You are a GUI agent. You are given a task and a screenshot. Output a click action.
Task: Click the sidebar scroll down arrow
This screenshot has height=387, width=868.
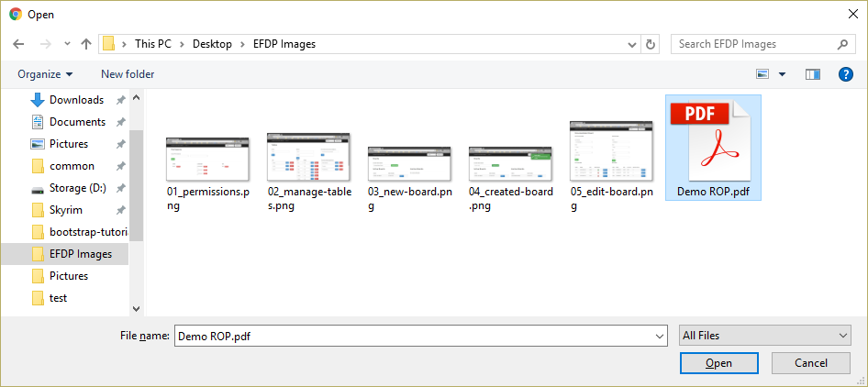[137, 309]
